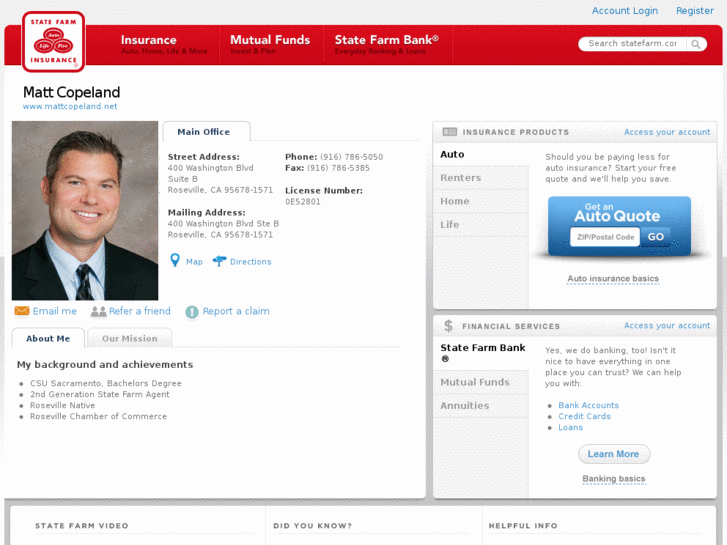Select the Auto insurance product tab
This screenshot has width=727, height=545.
coord(481,154)
